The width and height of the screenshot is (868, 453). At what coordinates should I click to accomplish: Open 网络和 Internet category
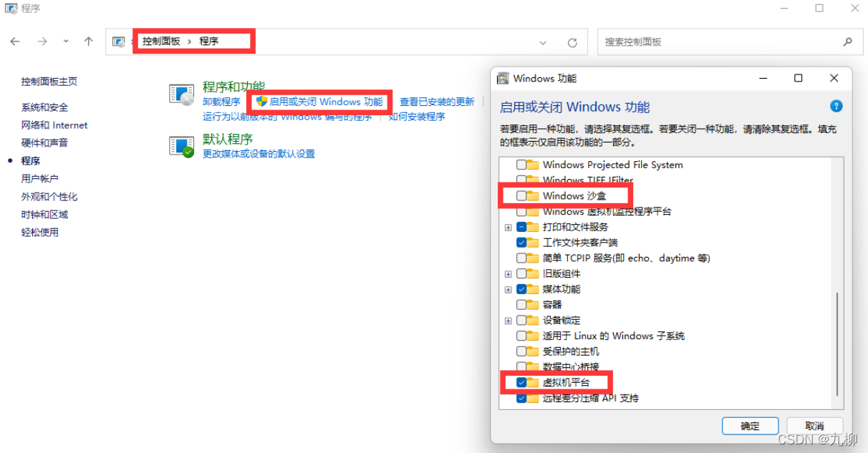coord(54,125)
